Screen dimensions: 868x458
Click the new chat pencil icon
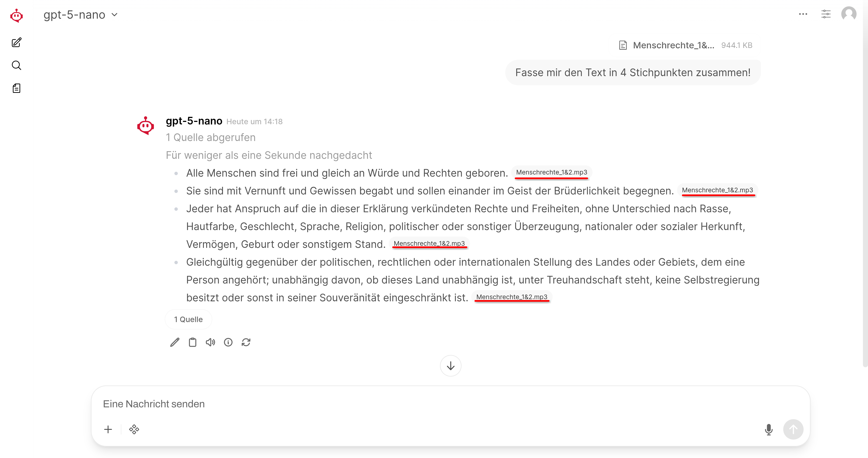16,42
